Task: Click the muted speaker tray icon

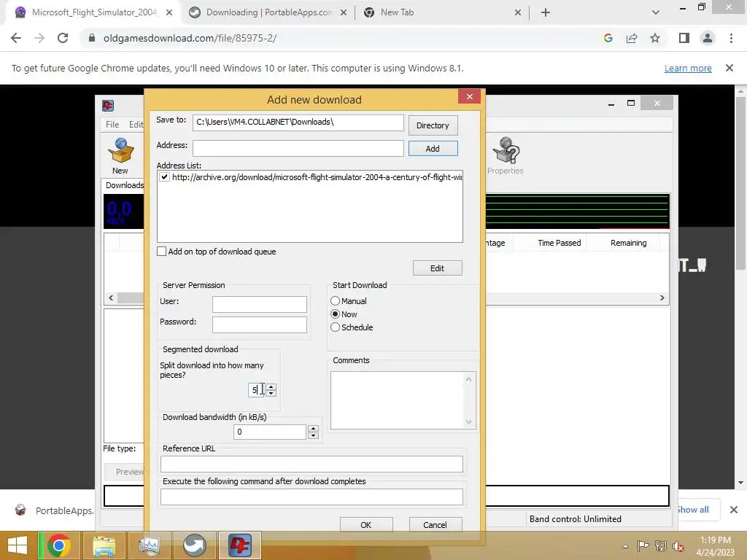Action: pos(678,546)
